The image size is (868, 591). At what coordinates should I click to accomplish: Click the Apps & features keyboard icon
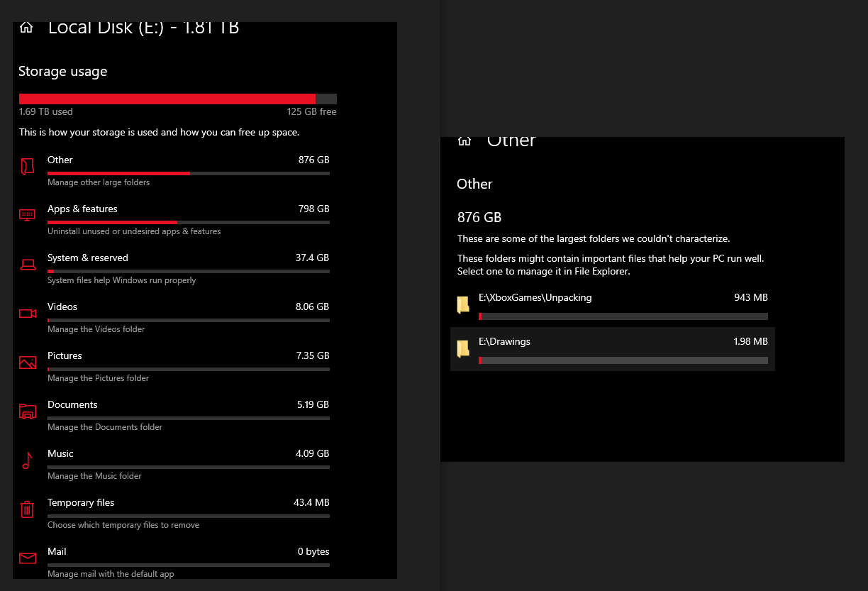click(x=28, y=214)
